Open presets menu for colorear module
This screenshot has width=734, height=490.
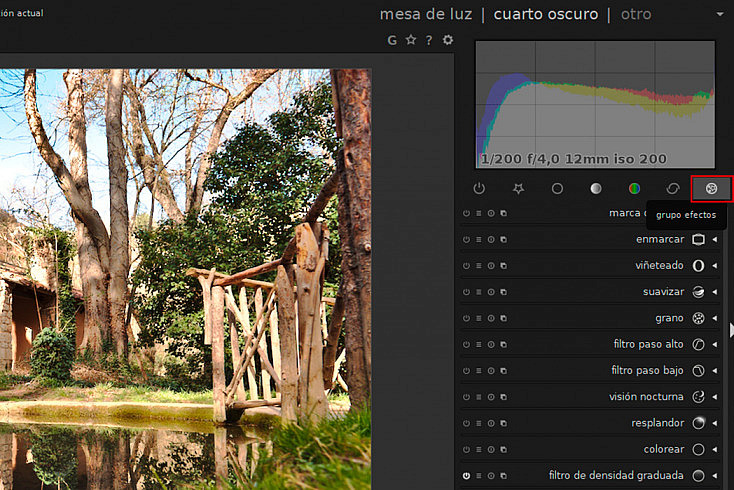click(478, 449)
